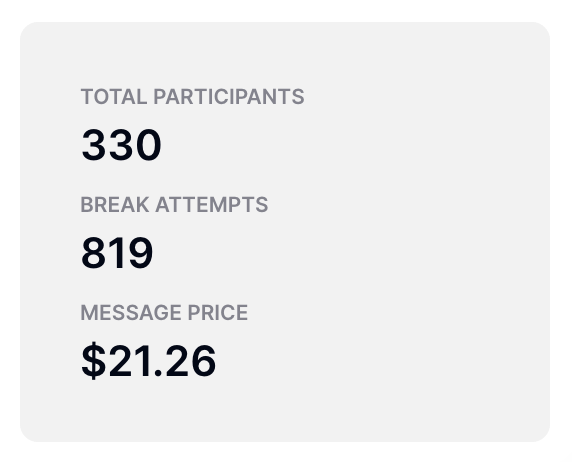Click the dollar sign in message price
Viewport: 572px width, 462px height.
tap(94, 361)
